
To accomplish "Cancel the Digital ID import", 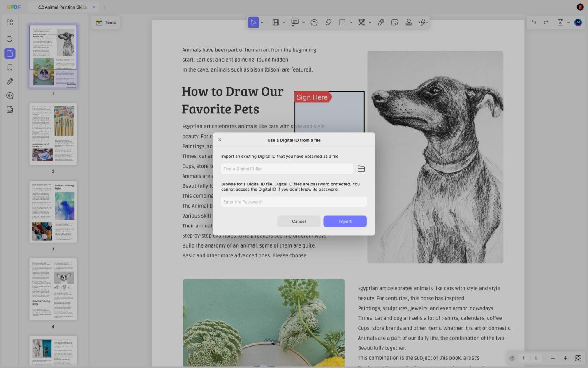I will click(x=299, y=221).
